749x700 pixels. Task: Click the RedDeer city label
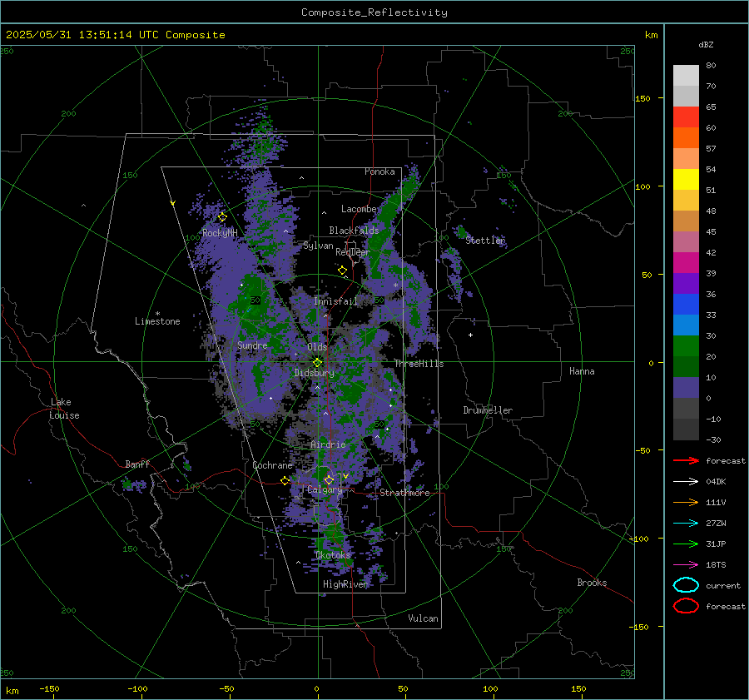coord(353,252)
